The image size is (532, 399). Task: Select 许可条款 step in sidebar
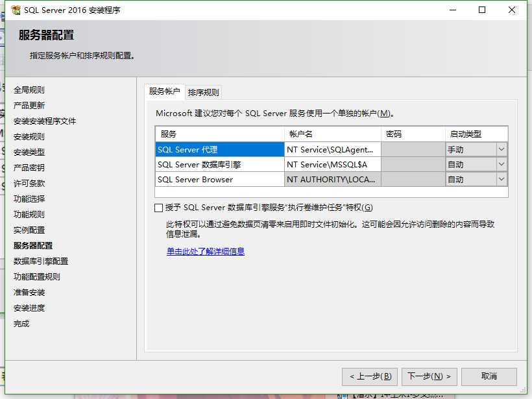[29, 183]
